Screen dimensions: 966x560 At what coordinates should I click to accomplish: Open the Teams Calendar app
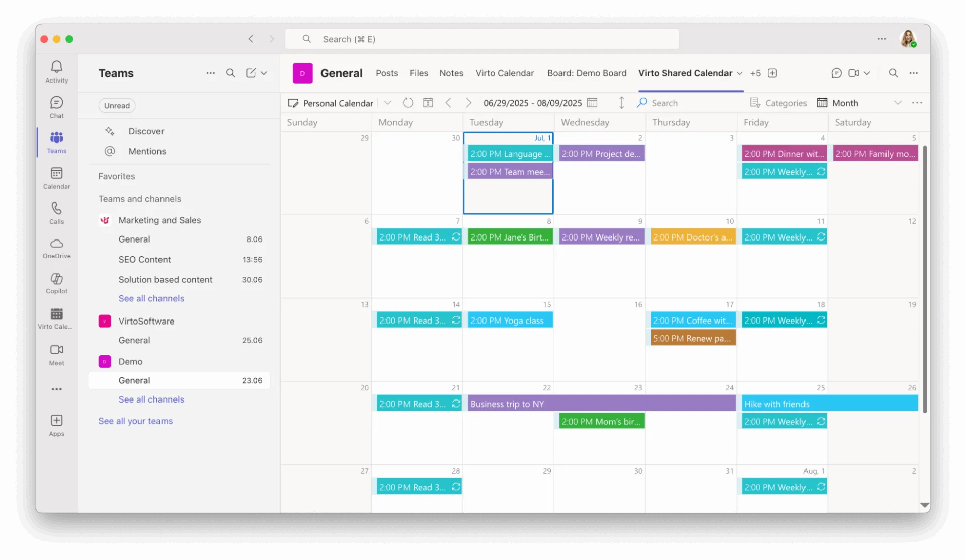tap(56, 178)
